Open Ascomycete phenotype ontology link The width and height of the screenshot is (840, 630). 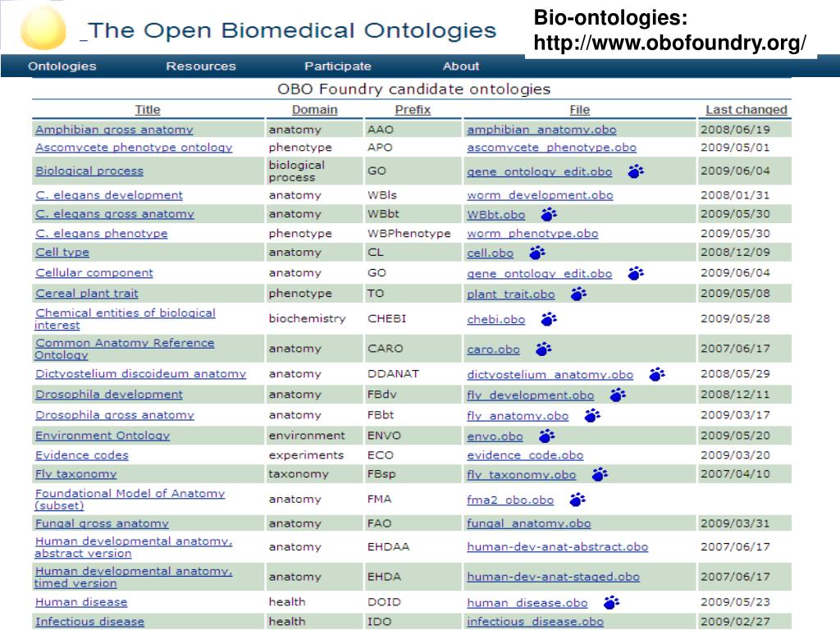(134, 148)
